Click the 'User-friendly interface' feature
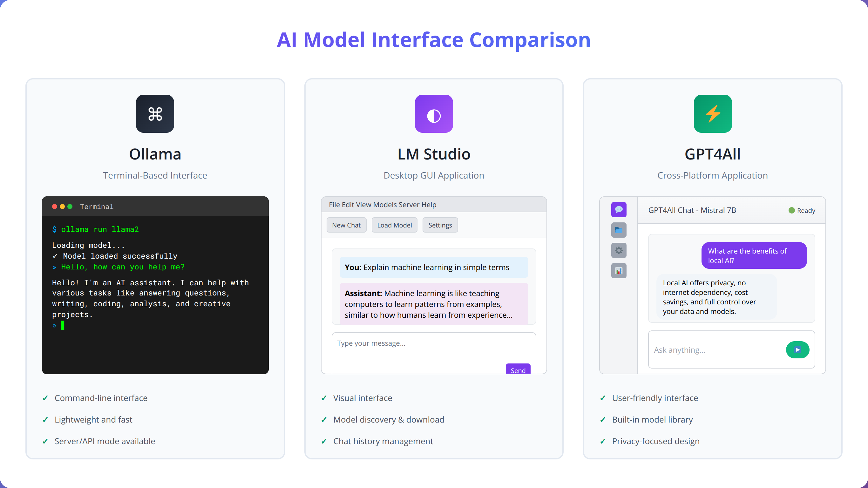 click(655, 398)
